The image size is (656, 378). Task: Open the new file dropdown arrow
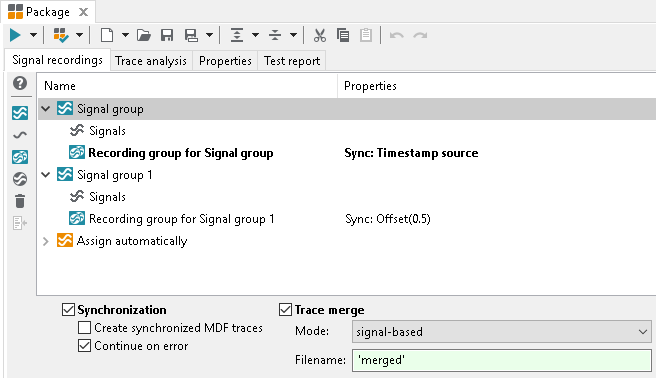click(125, 35)
